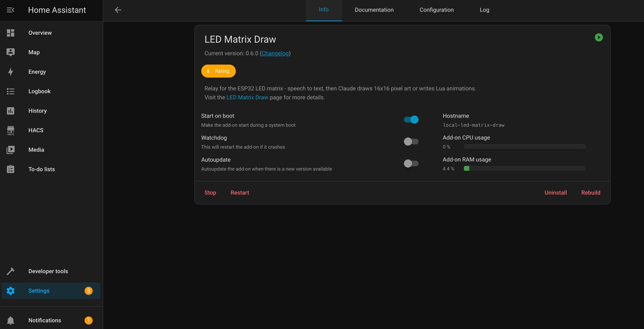Open Overview in the sidebar
This screenshot has width=644, height=329.
coord(51,33)
